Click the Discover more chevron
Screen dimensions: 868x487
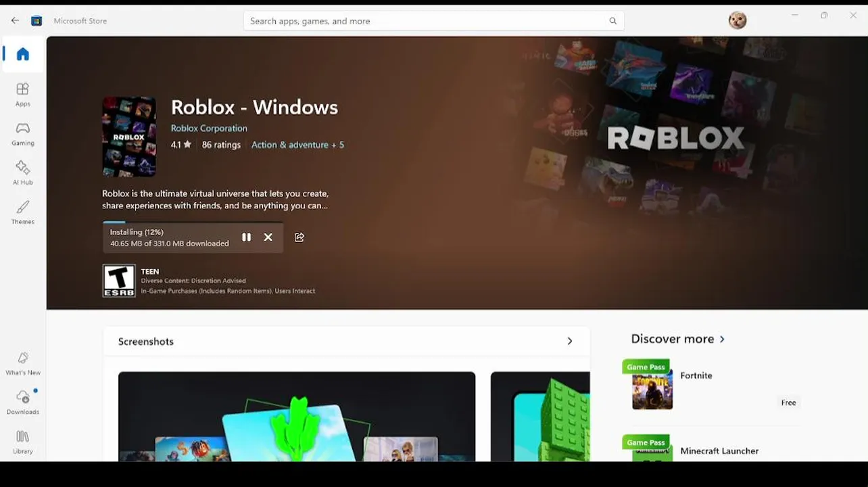pos(722,339)
